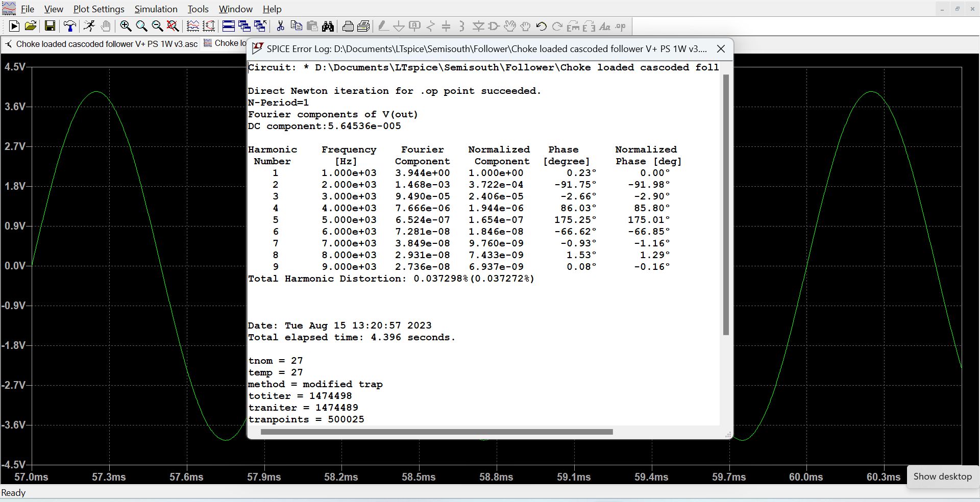
Task: Click the Mirror icon in toolbar
Action: click(589, 27)
